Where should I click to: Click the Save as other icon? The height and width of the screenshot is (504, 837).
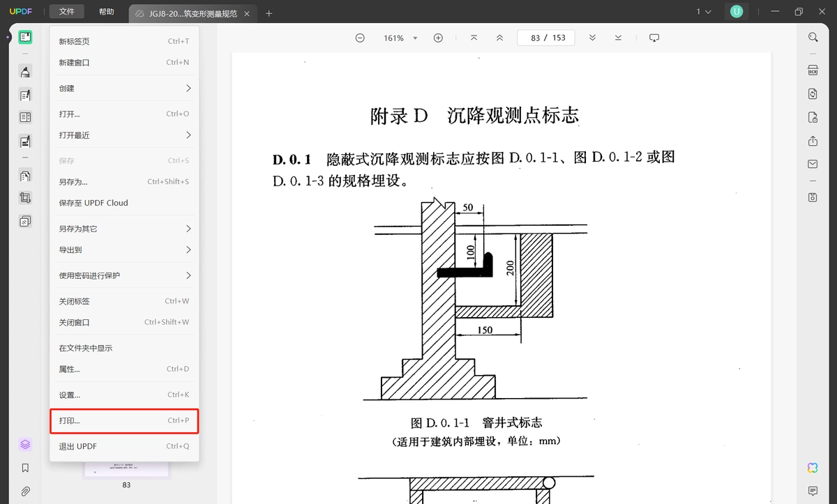pos(813,197)
